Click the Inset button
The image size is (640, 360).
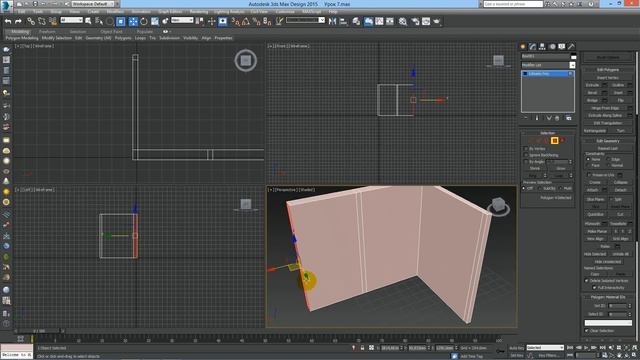[618, 93]
